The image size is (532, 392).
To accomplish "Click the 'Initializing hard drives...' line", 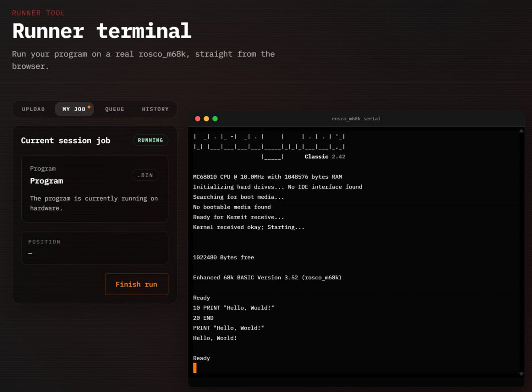I will pyautogui.click(x=278, y=187).
